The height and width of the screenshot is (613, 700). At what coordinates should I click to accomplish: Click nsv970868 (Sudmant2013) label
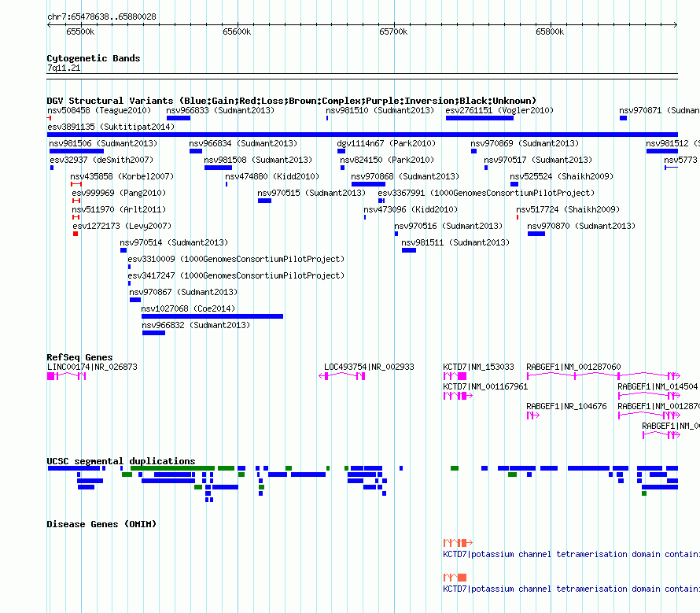pyautogui.click(x=405, y=176)
